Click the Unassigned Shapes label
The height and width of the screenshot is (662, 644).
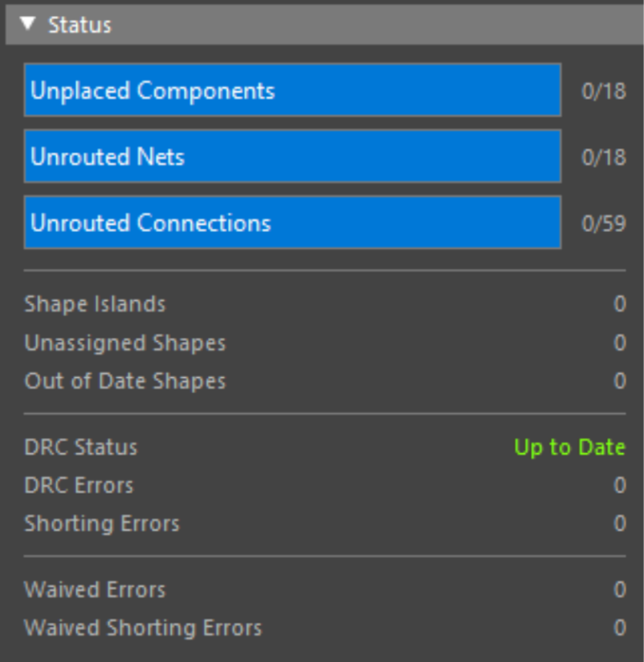[125, 343]
